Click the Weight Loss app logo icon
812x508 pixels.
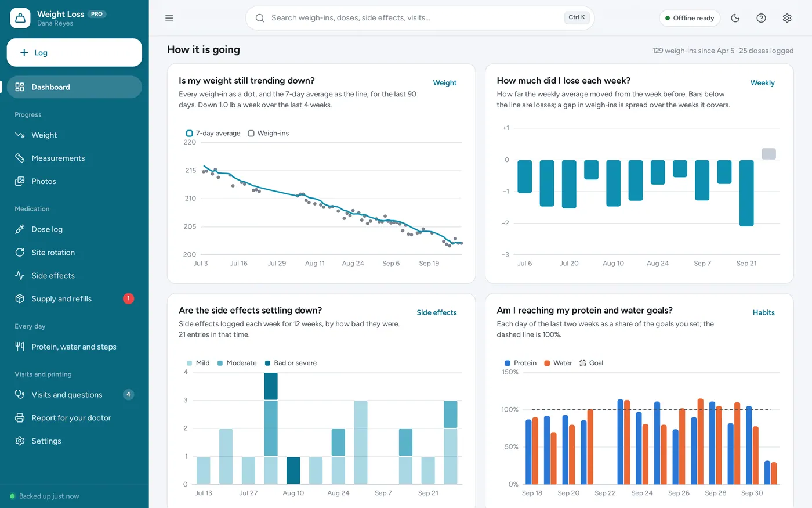pos(20,18)
